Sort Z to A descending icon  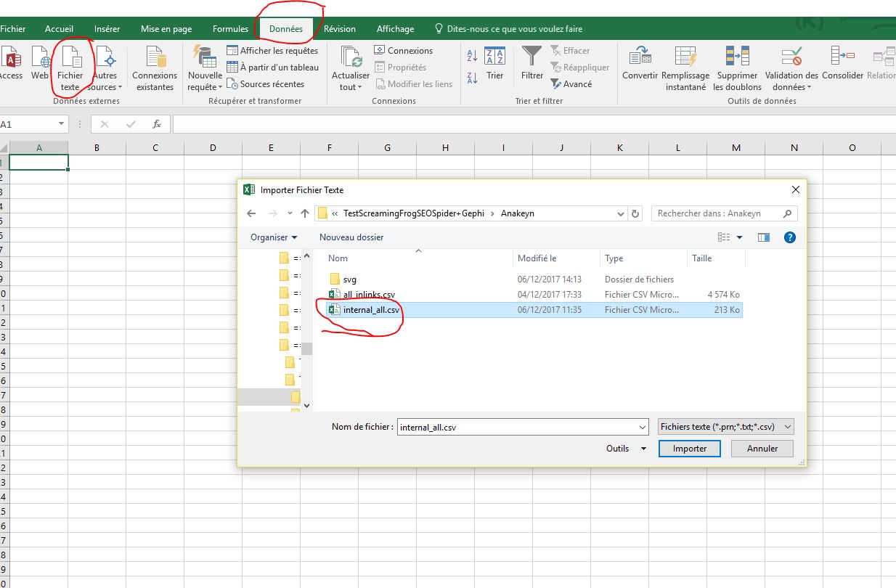click(472, 77)
